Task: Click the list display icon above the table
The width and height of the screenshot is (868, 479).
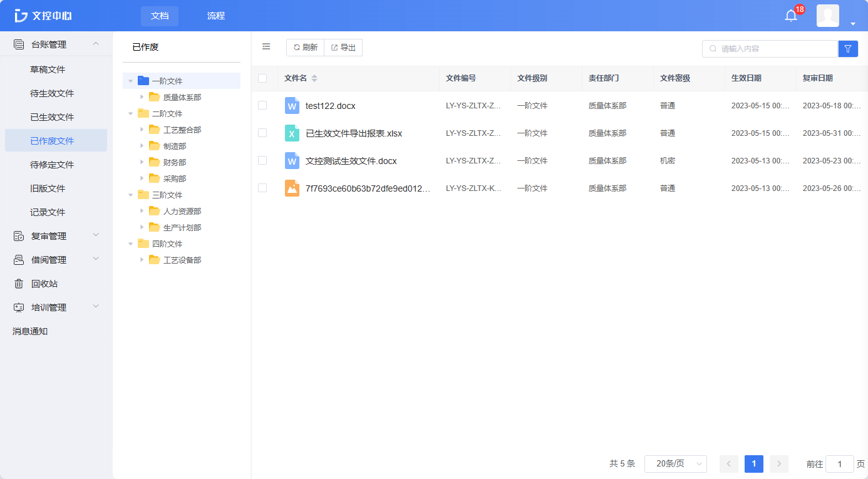Action: (x=266, y=46)
